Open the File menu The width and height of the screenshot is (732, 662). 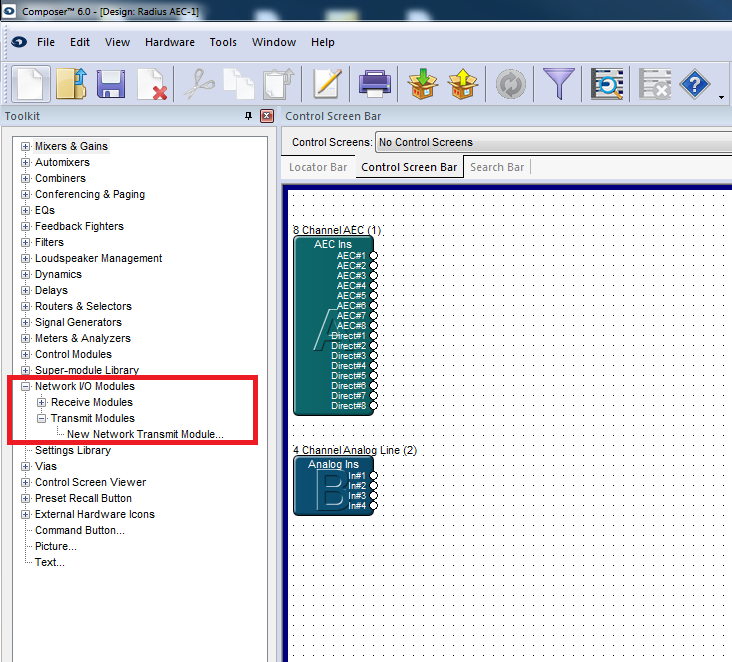[46, 42]
